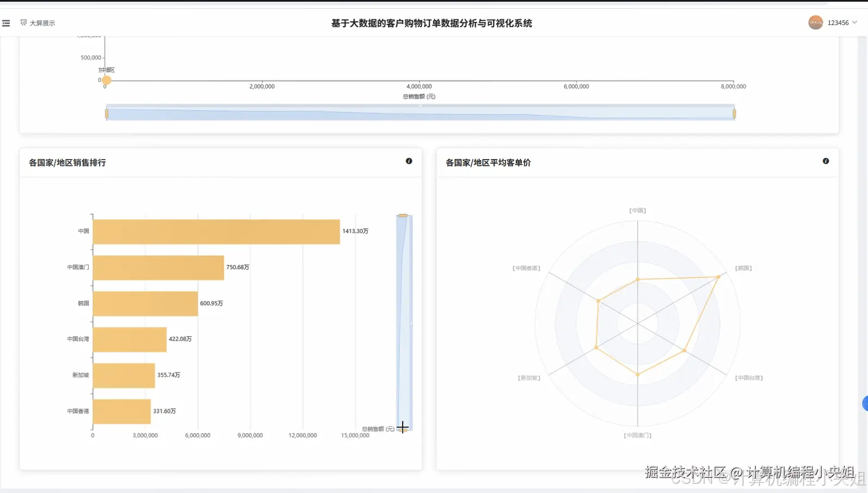Click the [新加坡] radar axis label

tap(529, 378)
